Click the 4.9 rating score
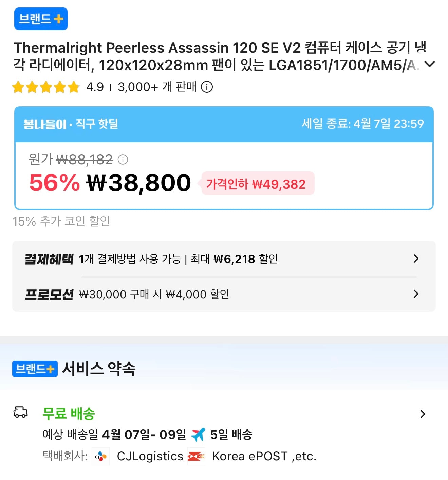This screenshot has height=480, width=448. (x=94, y=87)
